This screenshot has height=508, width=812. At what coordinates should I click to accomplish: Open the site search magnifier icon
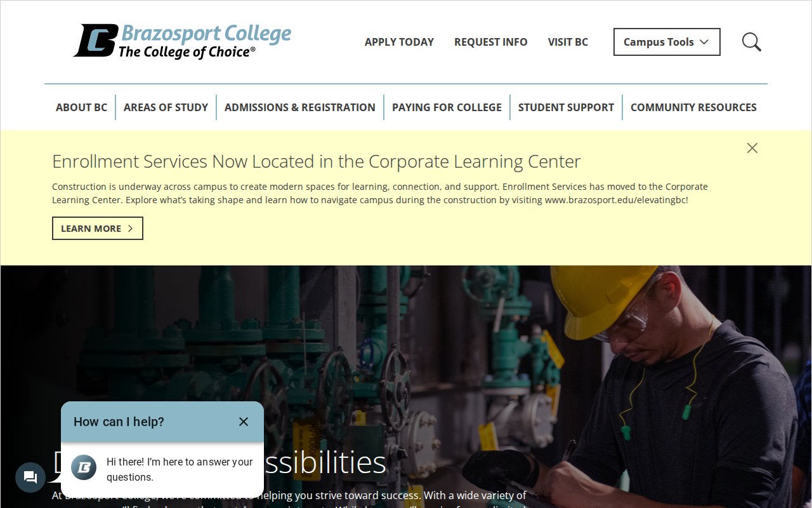[x=751, y=42]
